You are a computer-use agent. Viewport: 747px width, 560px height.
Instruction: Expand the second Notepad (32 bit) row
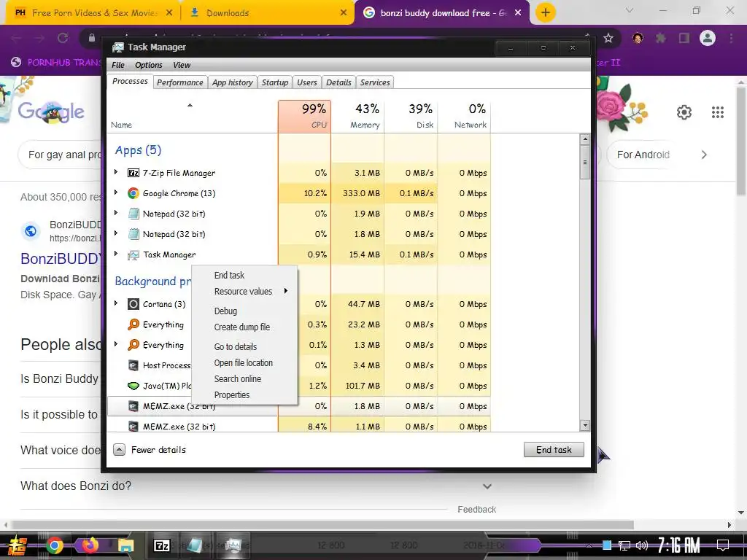click(x=116, y=233)
